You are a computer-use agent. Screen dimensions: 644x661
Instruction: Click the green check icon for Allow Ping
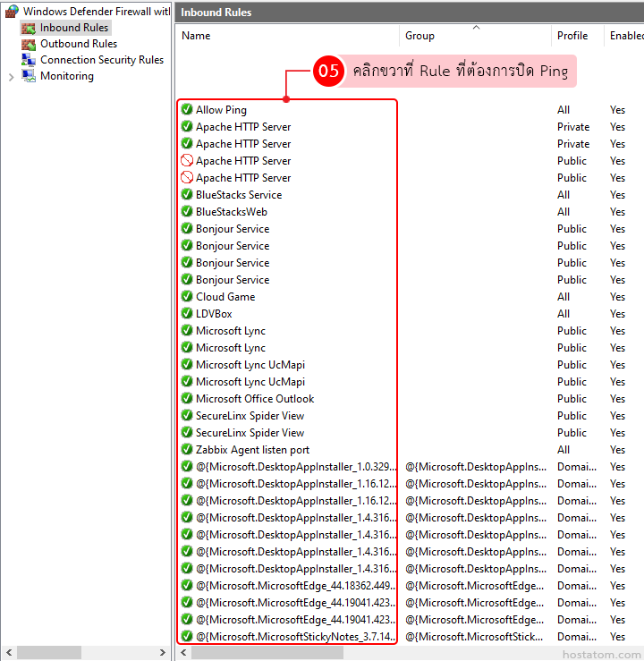coord(187,110)
